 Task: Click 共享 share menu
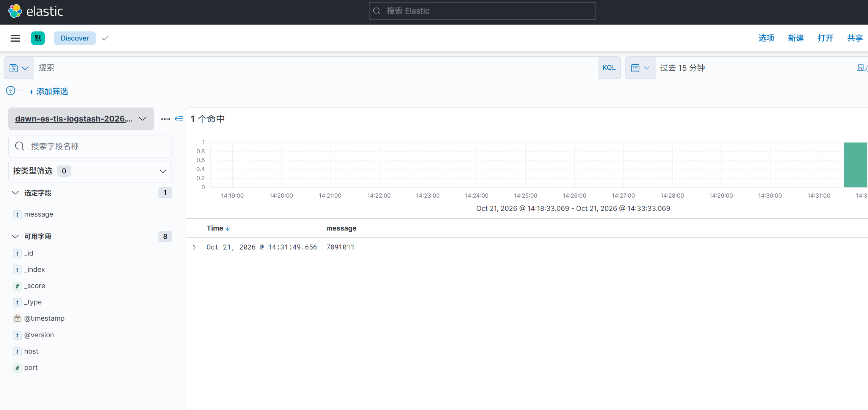pyautogui.click(x=855, y=38)
